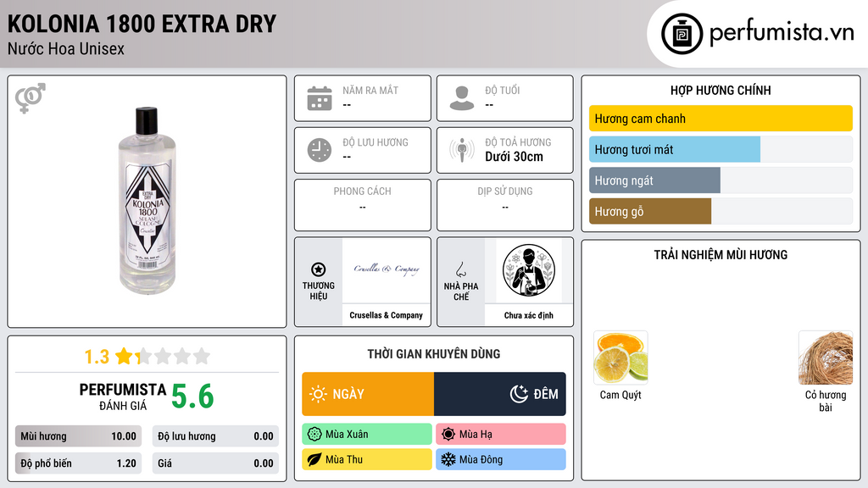Click the Mùa Đông season tag
The image size is (868, 488).
coord(501,459)
